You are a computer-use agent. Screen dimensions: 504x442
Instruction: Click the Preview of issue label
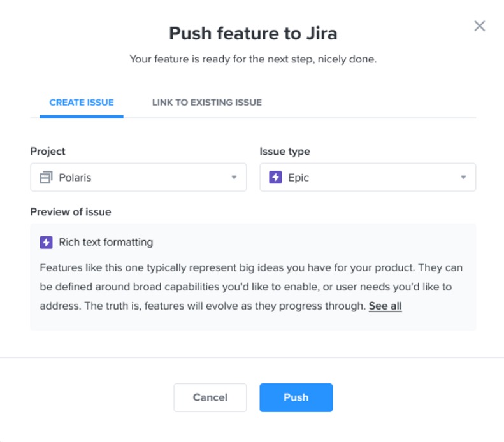click(71, 211)
